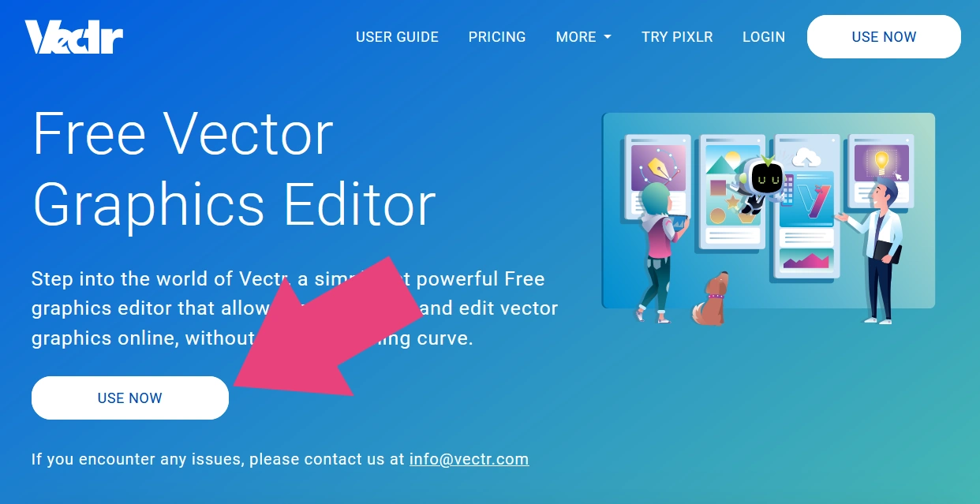980x504 pixels.
Task: Click the cloud icon in the illustration
Action: click(x=806, y=157)
